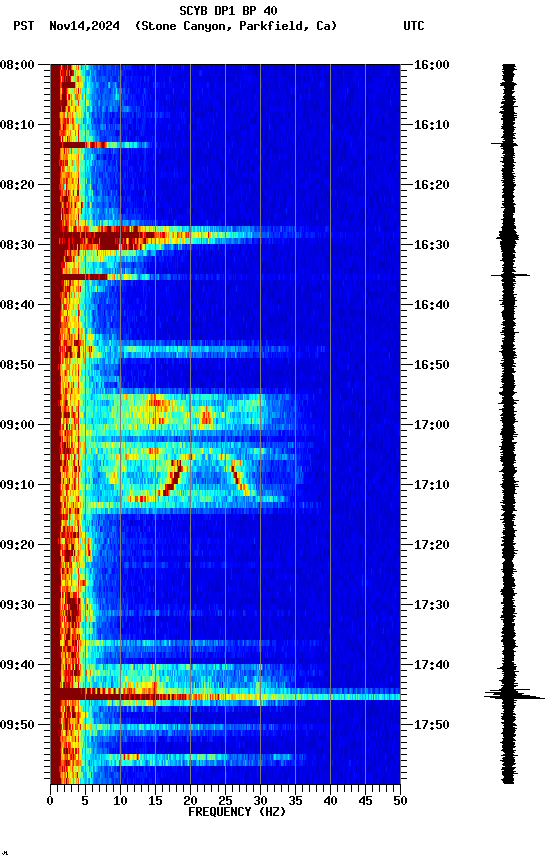Click the '09:10' PST time label
The image size is (552, 864).
tap(17, 485)
